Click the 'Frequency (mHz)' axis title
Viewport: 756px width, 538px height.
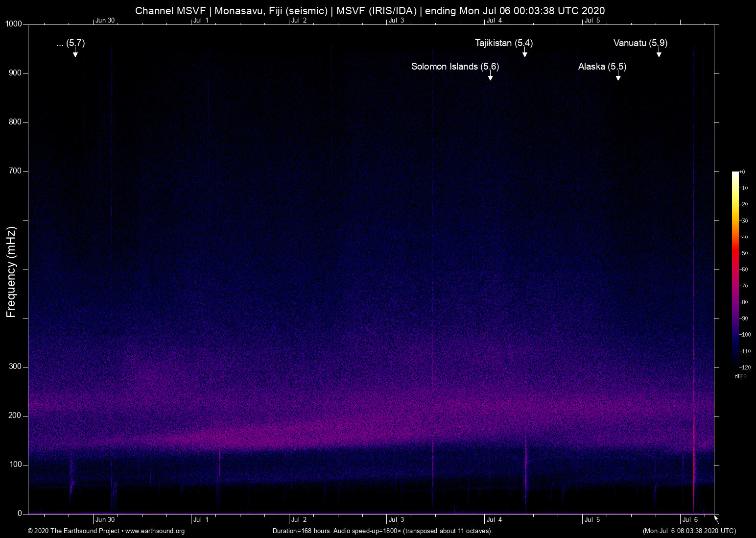(11, 272)
